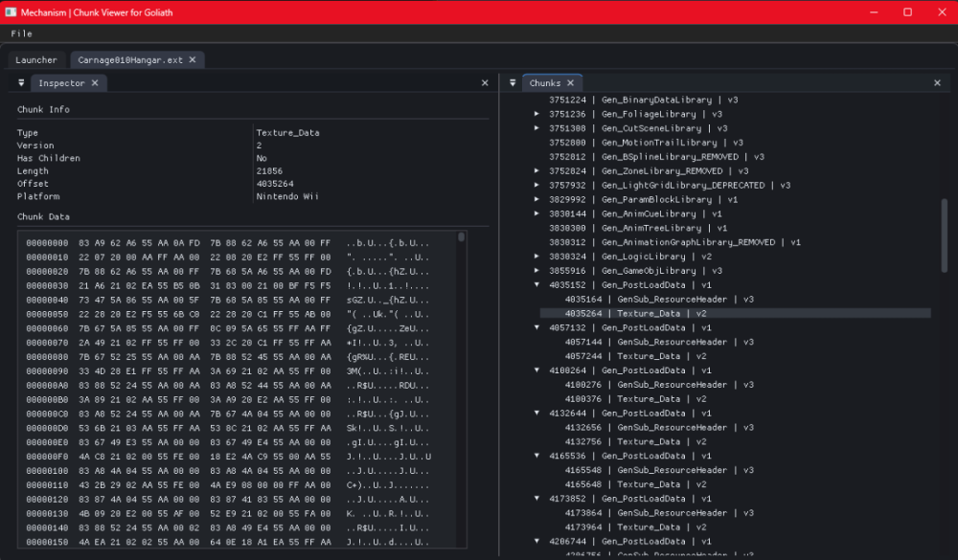Expand Gen_GameObjLibrary node
This screenshot has width=958, height=560.
tap(537, 271)
